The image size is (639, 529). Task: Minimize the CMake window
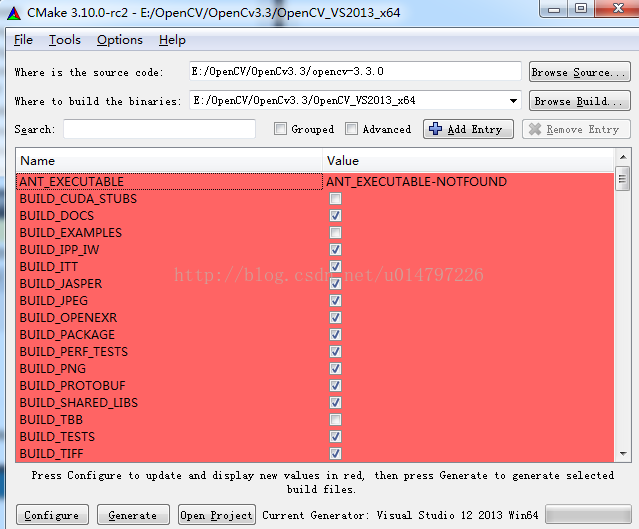554,9
